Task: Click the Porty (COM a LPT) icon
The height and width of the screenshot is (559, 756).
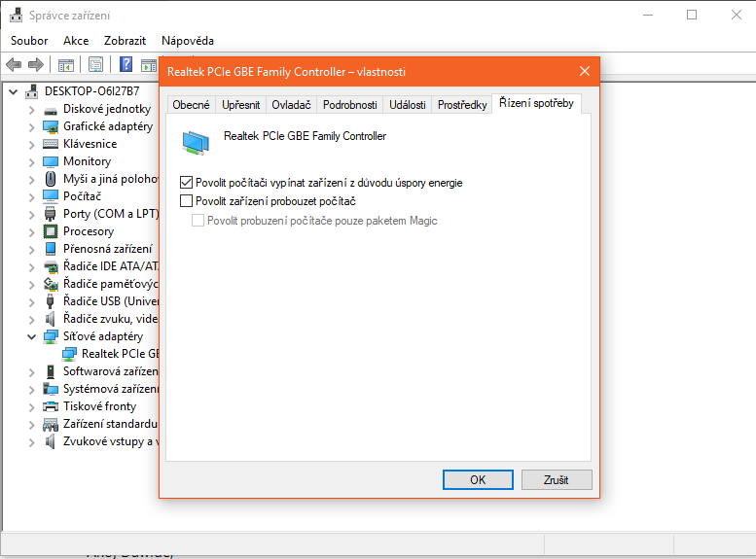Action: pos(51,214)
